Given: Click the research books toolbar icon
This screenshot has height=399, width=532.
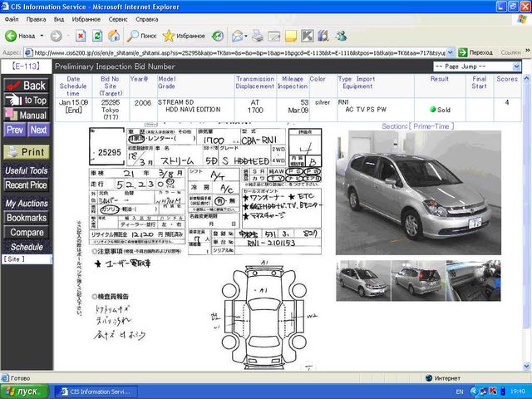Looking at the screenshot, I should (323, 36).
